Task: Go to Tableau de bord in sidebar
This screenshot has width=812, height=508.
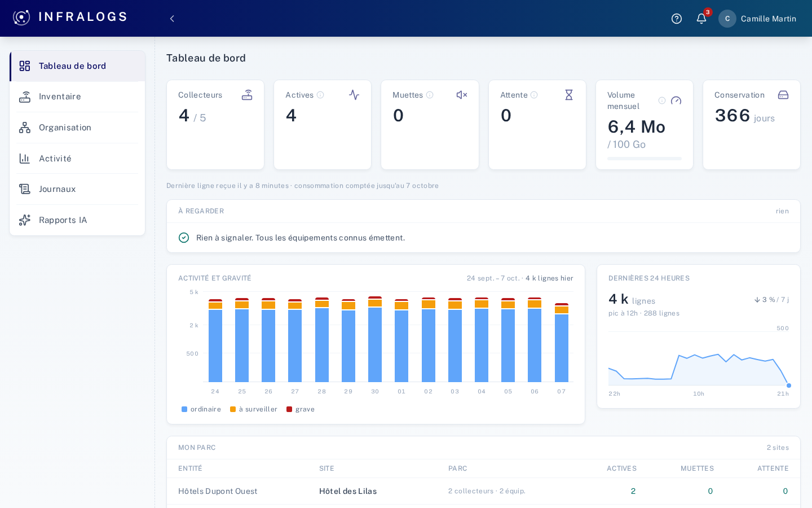Action: click(x=77, y=66)
